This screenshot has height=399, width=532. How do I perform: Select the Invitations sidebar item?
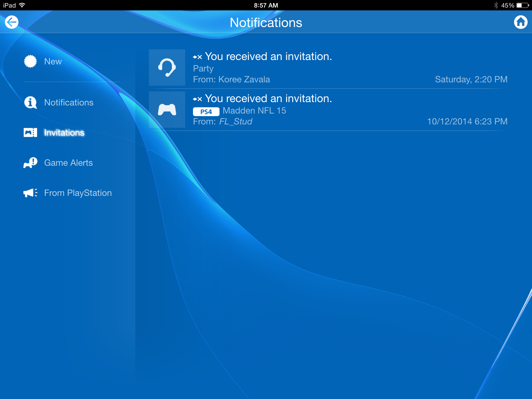point(64,132)
